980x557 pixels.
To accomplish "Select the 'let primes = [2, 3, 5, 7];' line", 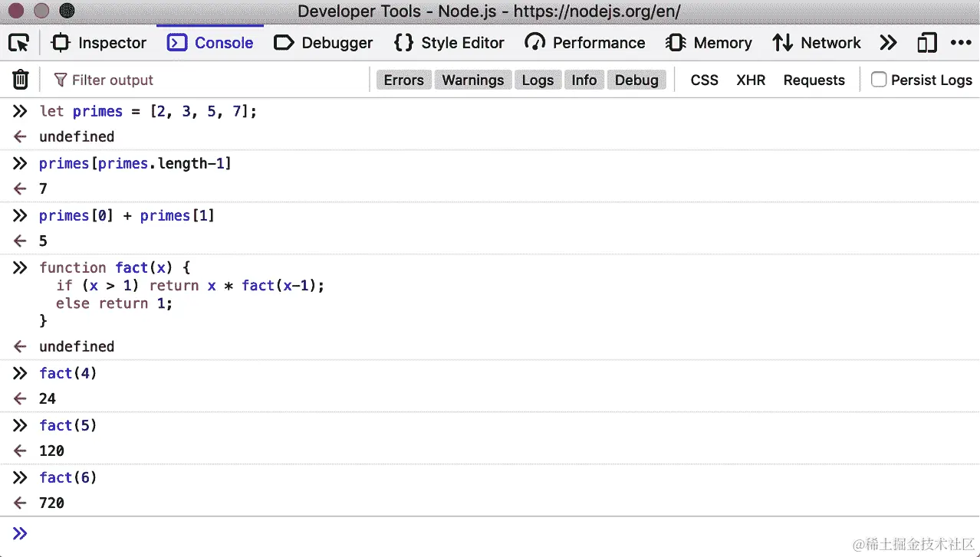I will 148,111.
